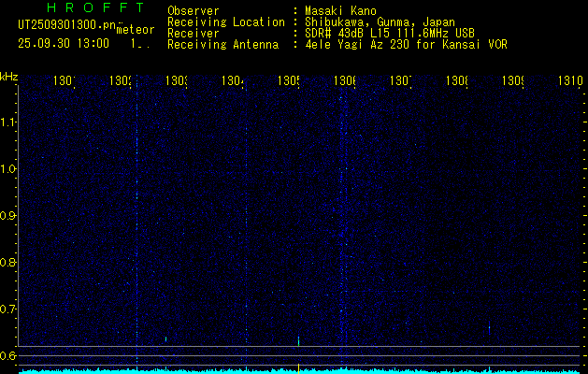
Task: Click the Observer label
Action: pos(194,10)
